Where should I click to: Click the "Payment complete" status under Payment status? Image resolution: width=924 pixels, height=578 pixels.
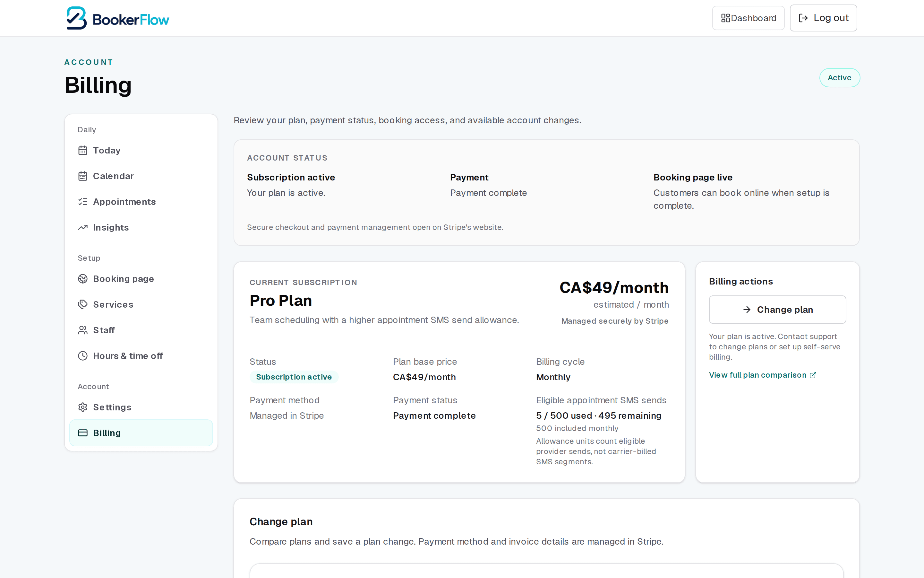pos(434,416)
